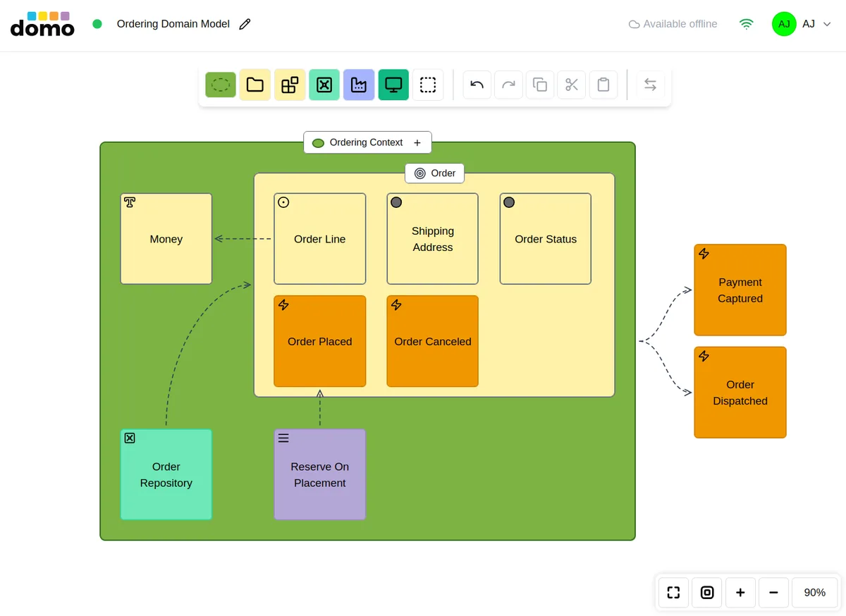This screenshot has width=846, height=616.
Task: Select the Order Repository card
Action: (x=166, y=475)
